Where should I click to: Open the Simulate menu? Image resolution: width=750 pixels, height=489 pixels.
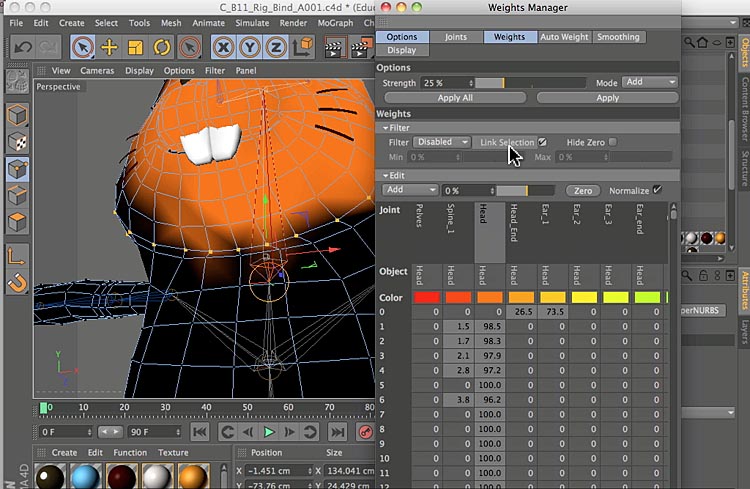252,23
